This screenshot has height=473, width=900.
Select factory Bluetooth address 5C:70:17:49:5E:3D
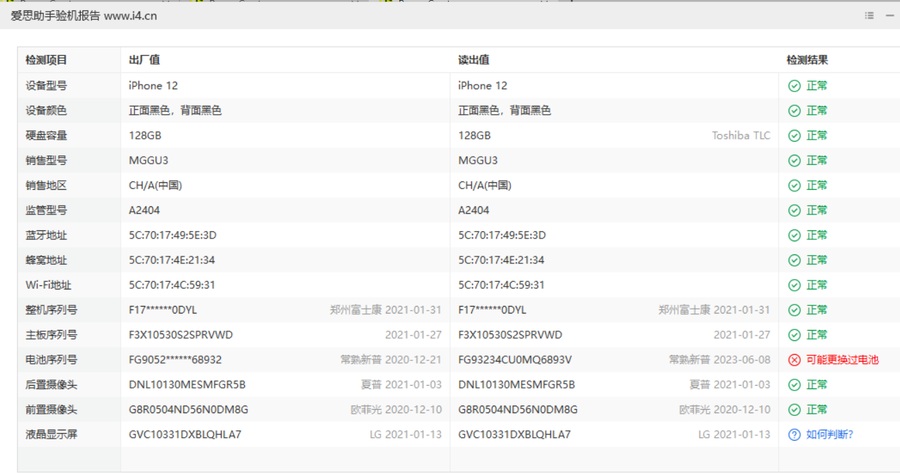pos(173,235)
